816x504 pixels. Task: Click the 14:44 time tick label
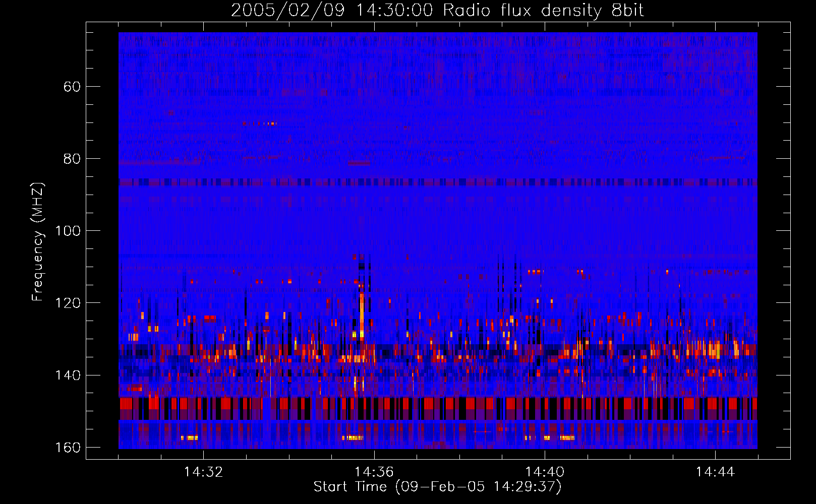[715, 472]
